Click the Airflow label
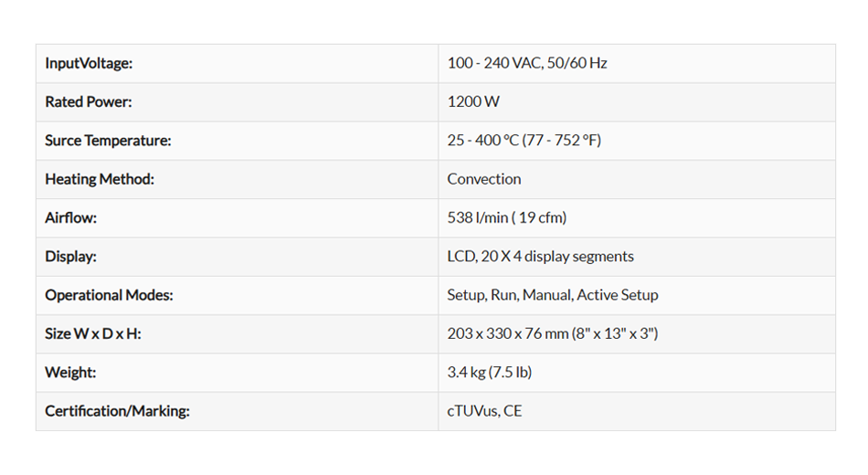The image size is (868, 475). point(70,217)
